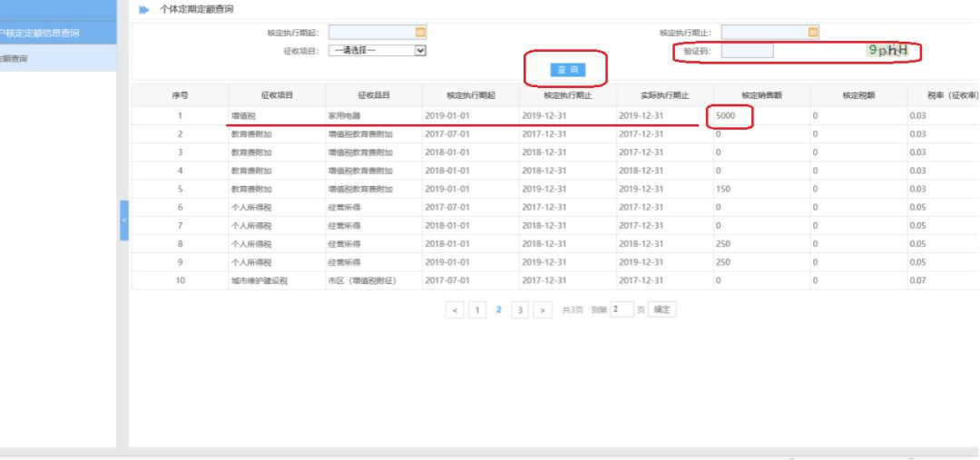Open calendar picker for 核定执行期起
This screenshot has height=460, width=980.
point(419,33)
